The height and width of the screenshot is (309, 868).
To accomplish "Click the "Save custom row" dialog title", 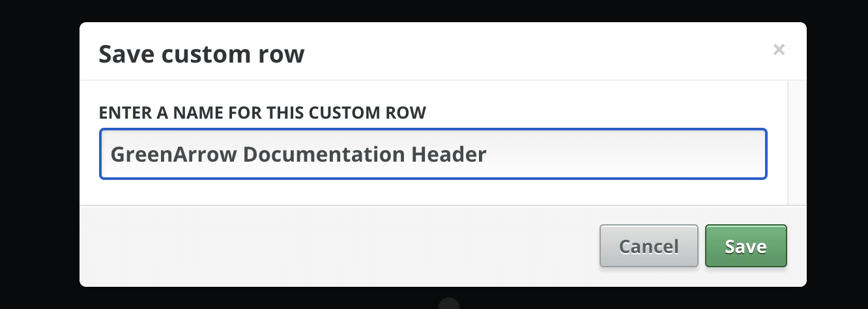I will (x=201, y=53).
